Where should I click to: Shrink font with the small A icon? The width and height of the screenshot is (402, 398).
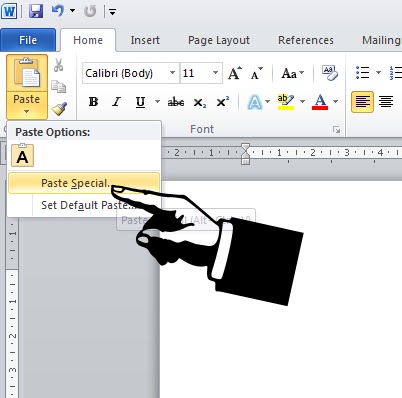pyautogui.click(x=256, y=73)
